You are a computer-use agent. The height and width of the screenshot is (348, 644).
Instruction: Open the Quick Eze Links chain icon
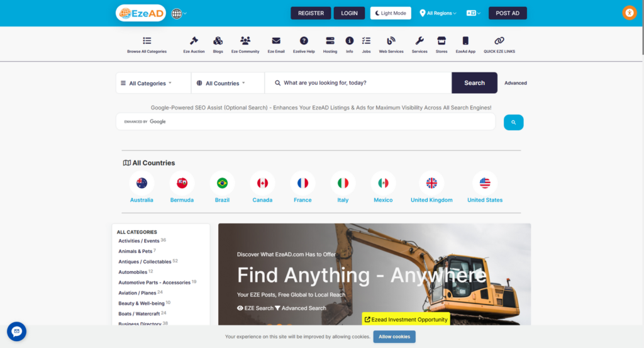tap(499, 41)
